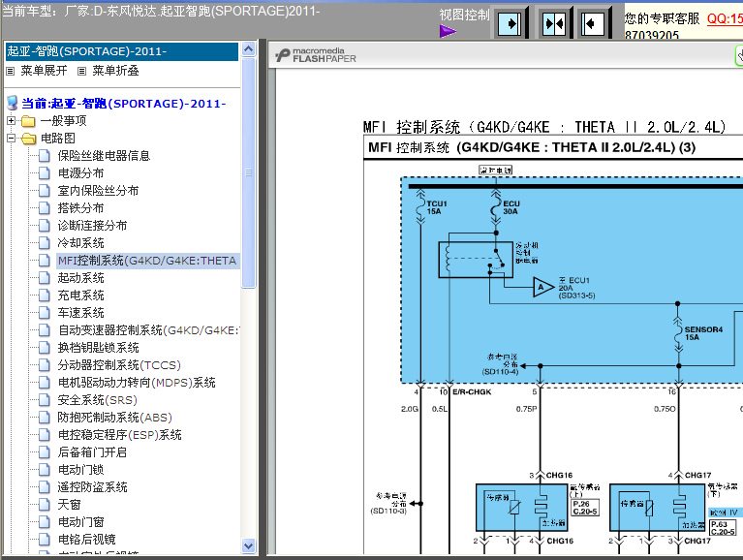Click the 菜单展开 expand-menu icon

[x=11, y=72]
